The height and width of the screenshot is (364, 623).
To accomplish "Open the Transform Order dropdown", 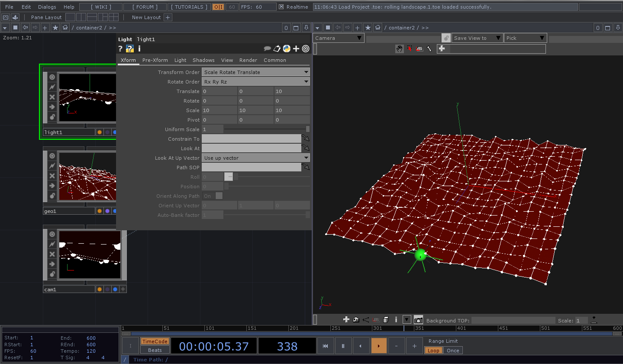I will click(256, 72).
